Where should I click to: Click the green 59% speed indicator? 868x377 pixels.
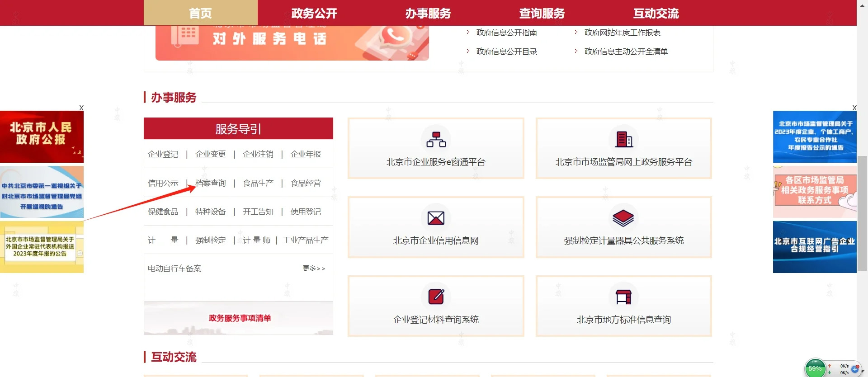(x=815, y=368)
